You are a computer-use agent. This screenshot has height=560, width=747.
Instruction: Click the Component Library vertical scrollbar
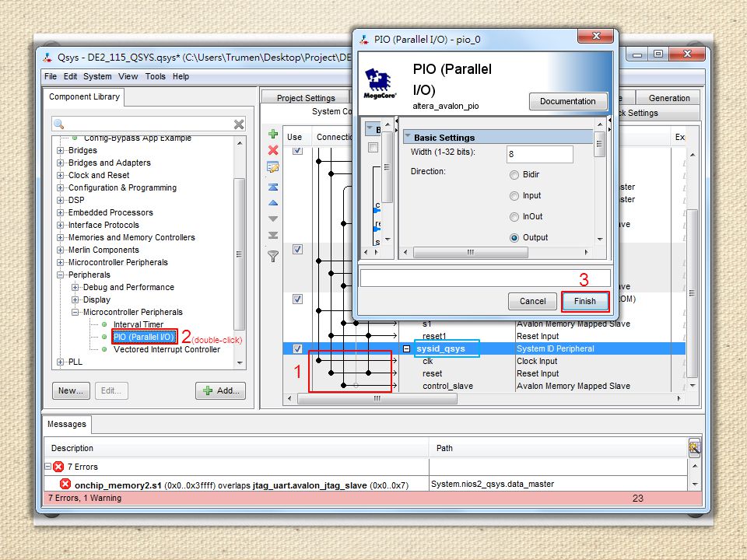tap(239, 254)
